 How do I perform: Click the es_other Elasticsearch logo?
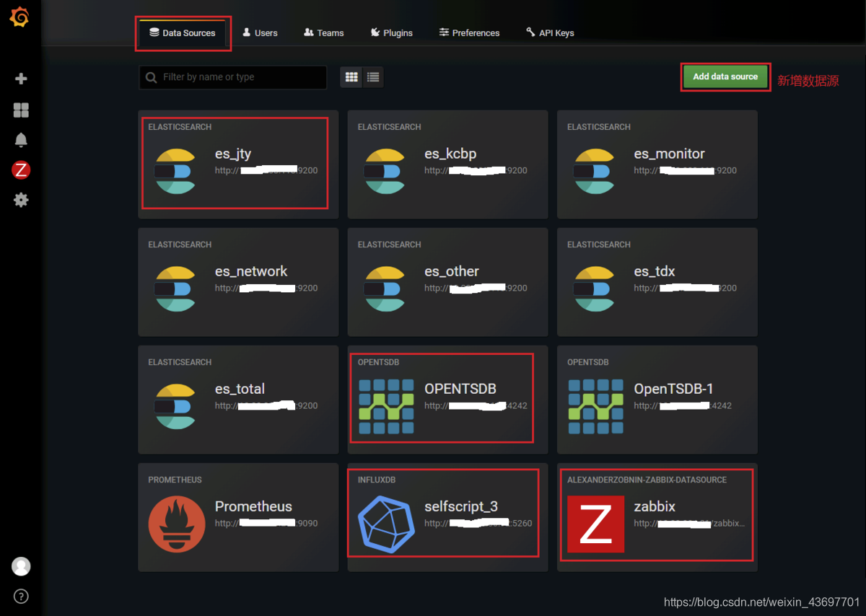(x=384, y=289)
